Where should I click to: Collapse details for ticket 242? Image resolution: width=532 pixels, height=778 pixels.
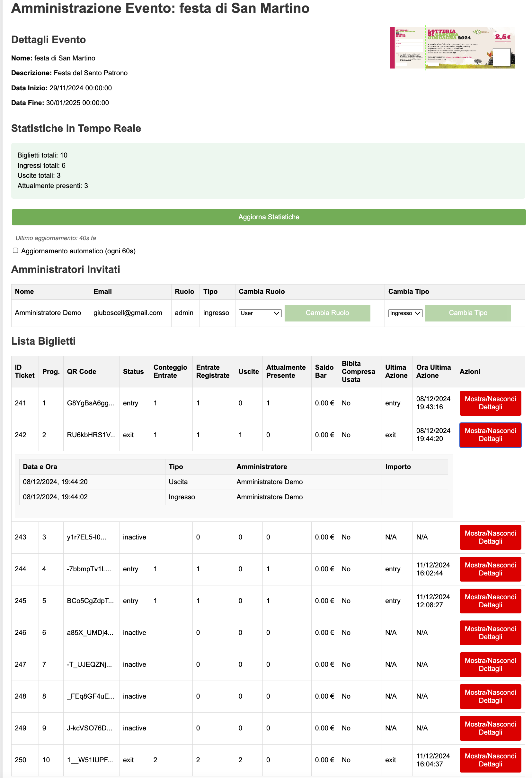(490, 435)
